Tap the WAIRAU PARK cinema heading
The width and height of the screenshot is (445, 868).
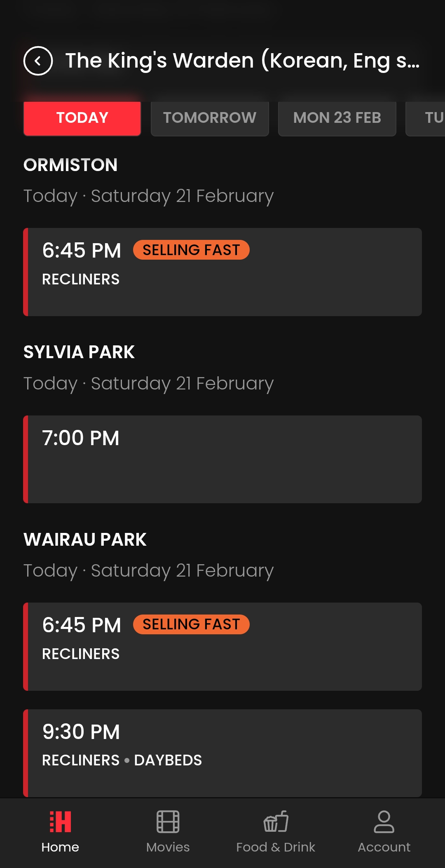pos(85,540)
